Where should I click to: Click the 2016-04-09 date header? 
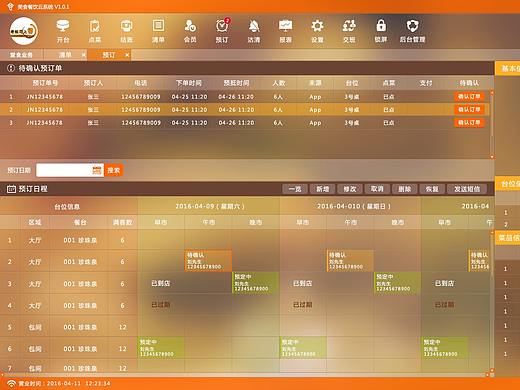[x=210, y=206]
